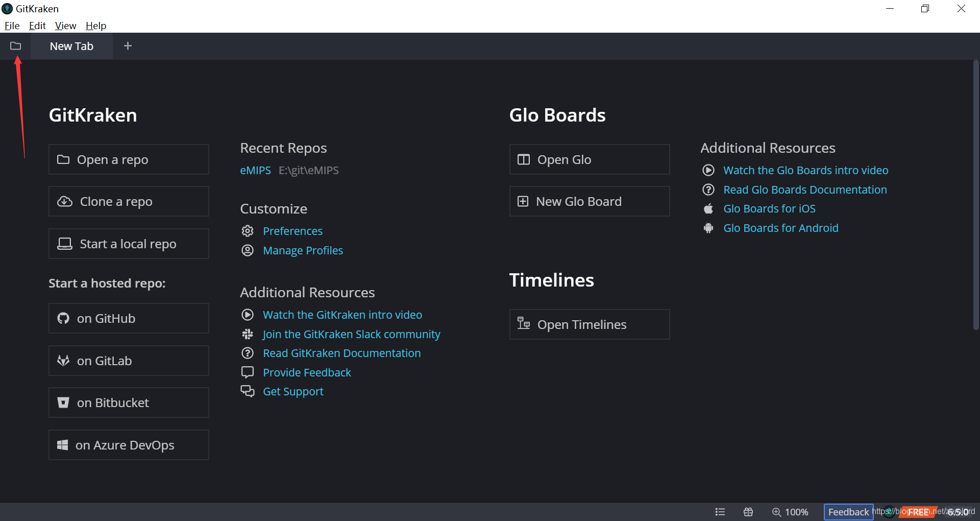Click play icon beside Glo Boards intro video
Viewport: 980px width, 521px height.
(708, 170)
